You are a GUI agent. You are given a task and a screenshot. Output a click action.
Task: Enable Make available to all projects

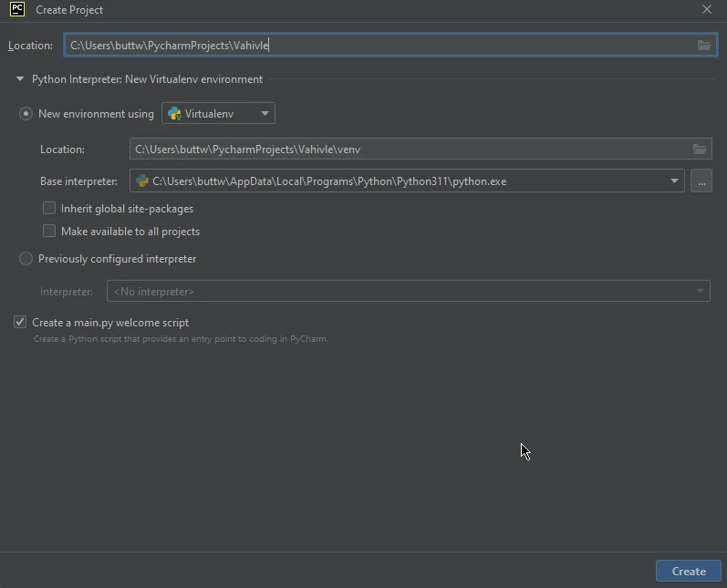coord(49,231)
